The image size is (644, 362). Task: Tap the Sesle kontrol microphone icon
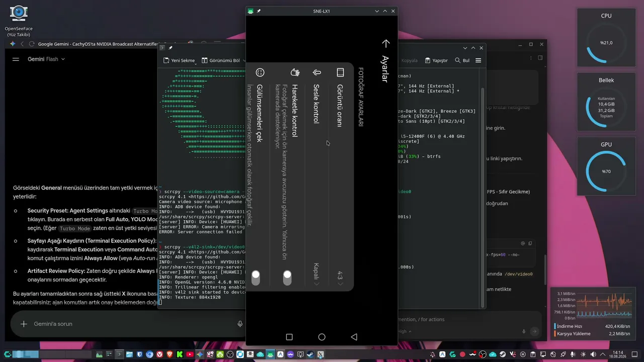317,72
